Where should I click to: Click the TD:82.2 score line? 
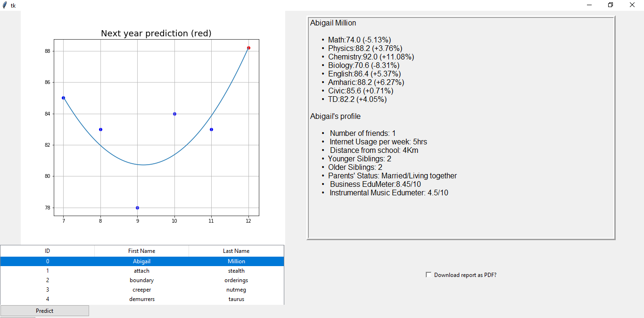[357, 100]
